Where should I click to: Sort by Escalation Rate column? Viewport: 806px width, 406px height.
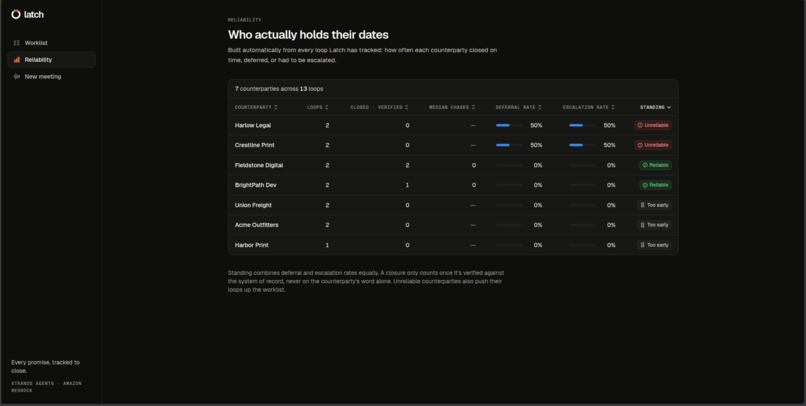pos(589,107)
